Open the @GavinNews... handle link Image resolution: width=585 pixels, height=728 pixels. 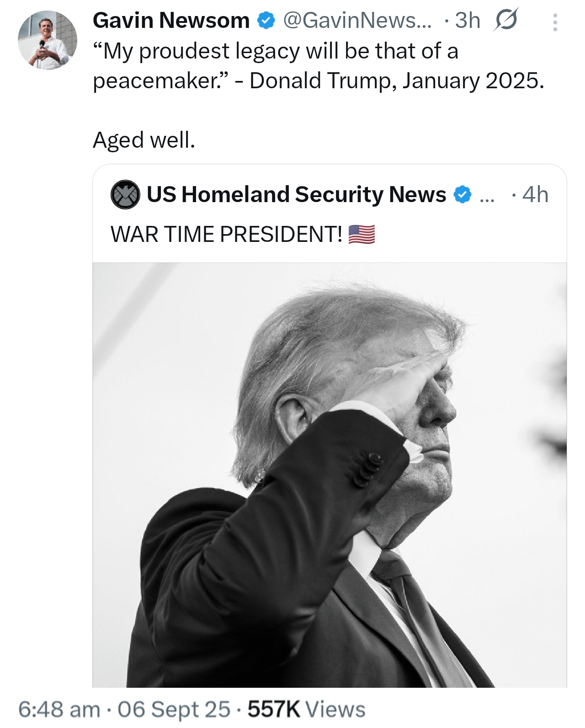click(x=357, y=21)
